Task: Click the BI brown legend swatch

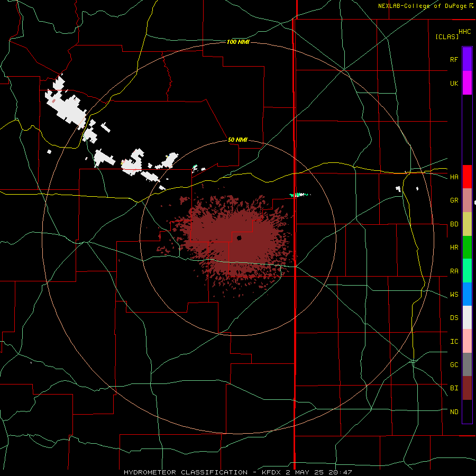Action: (467, 388)
